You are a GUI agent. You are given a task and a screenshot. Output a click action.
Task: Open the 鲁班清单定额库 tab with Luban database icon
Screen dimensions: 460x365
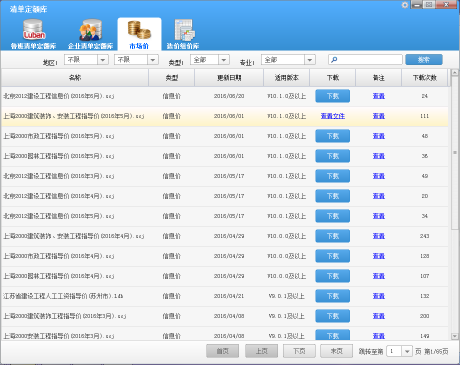pyautogui.click(x=33, y=34)
